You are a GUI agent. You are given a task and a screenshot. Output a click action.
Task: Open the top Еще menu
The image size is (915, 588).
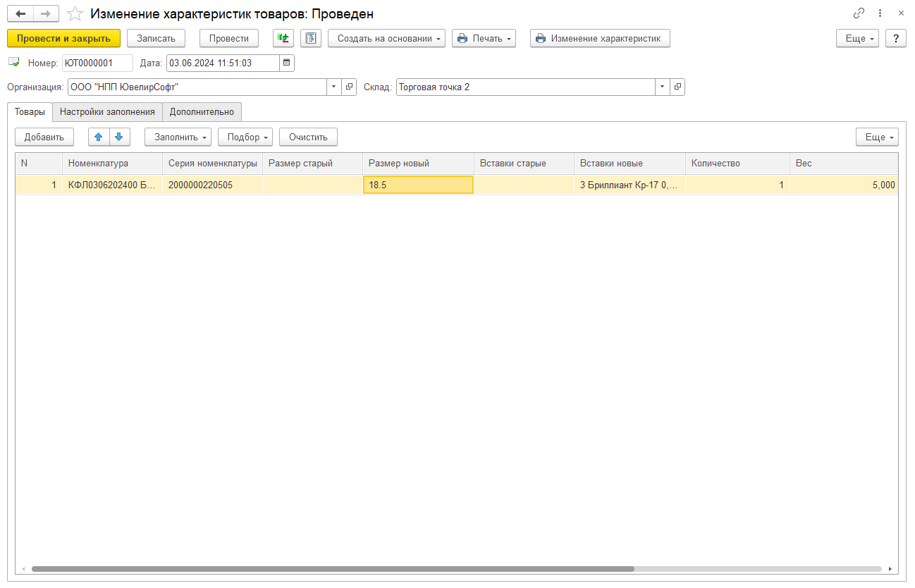point(857,38)
